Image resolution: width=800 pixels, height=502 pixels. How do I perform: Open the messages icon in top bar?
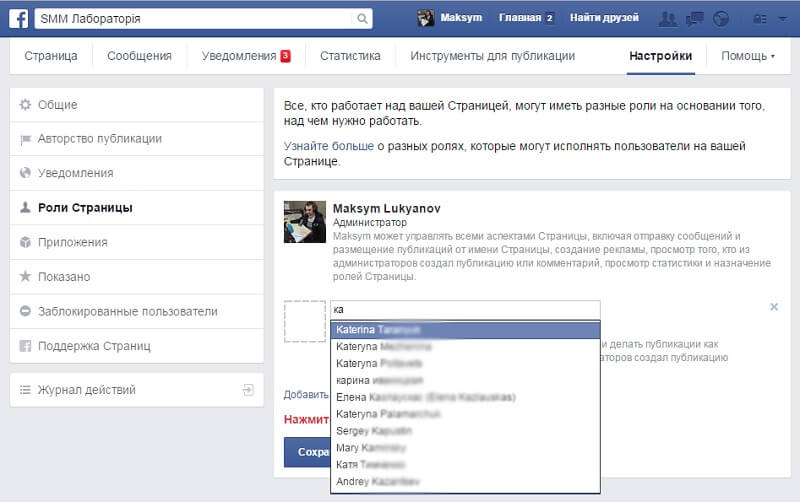[x=696, y=18]
